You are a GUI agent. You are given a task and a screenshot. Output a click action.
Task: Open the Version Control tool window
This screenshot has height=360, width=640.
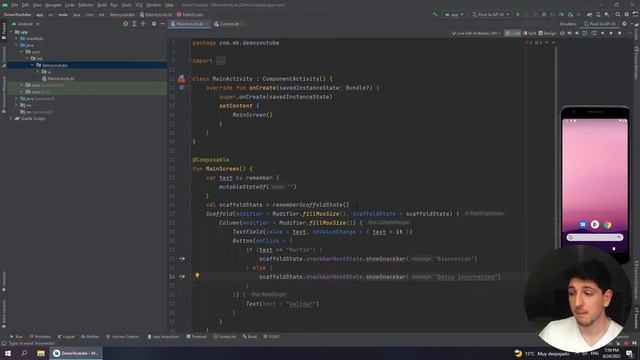point(123,337)
